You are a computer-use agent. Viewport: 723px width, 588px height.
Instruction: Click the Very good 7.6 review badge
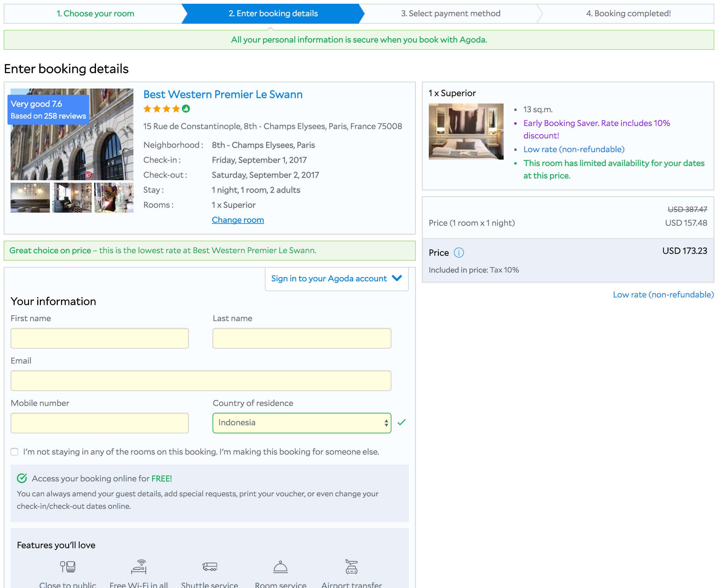tap(48, 110)
